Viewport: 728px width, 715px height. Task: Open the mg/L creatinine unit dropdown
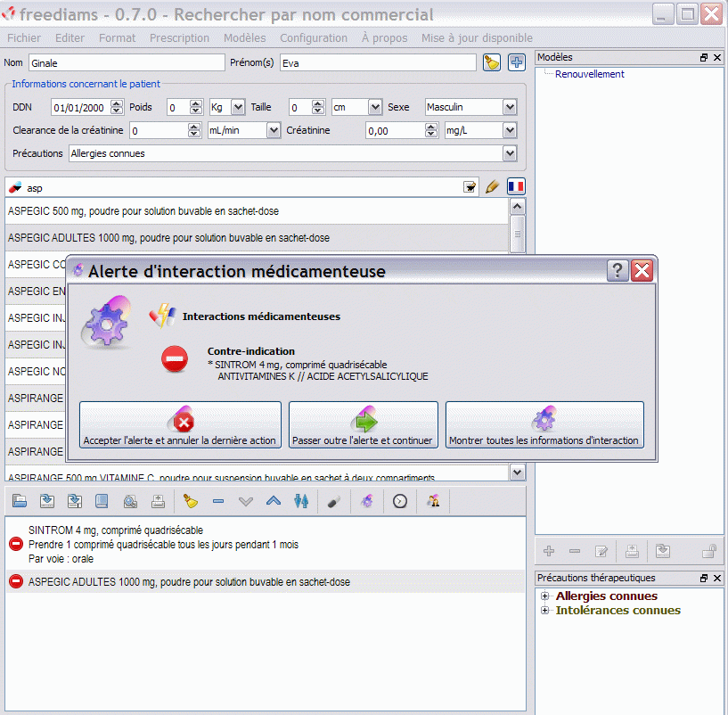tap(510, 130)
